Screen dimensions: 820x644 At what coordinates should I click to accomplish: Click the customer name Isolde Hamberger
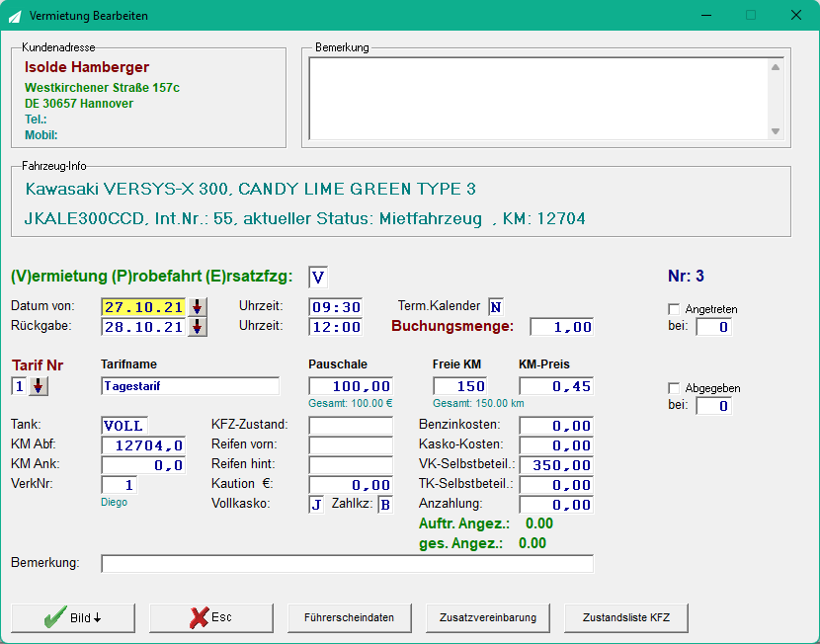pyautogui.click(x=87, y=67)
